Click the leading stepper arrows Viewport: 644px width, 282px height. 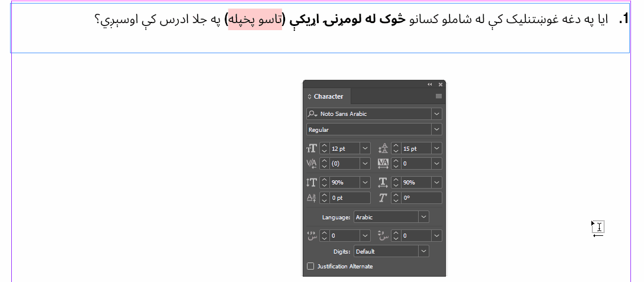point(396,148)
